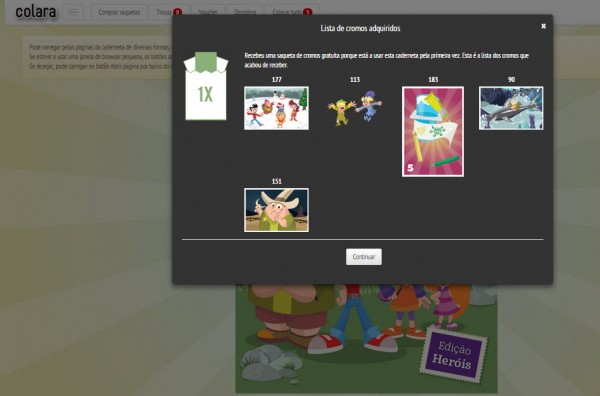Click the text label 177
This screenshot has width=600, height=396.
coord(276,80)
